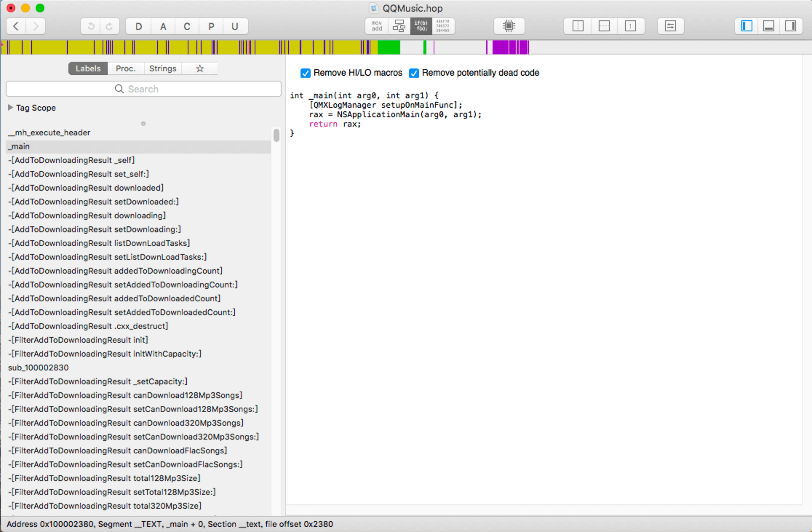Show single pane view
Image resolution: width=812 pixels, height=532 pixels.
coord(630,26)
